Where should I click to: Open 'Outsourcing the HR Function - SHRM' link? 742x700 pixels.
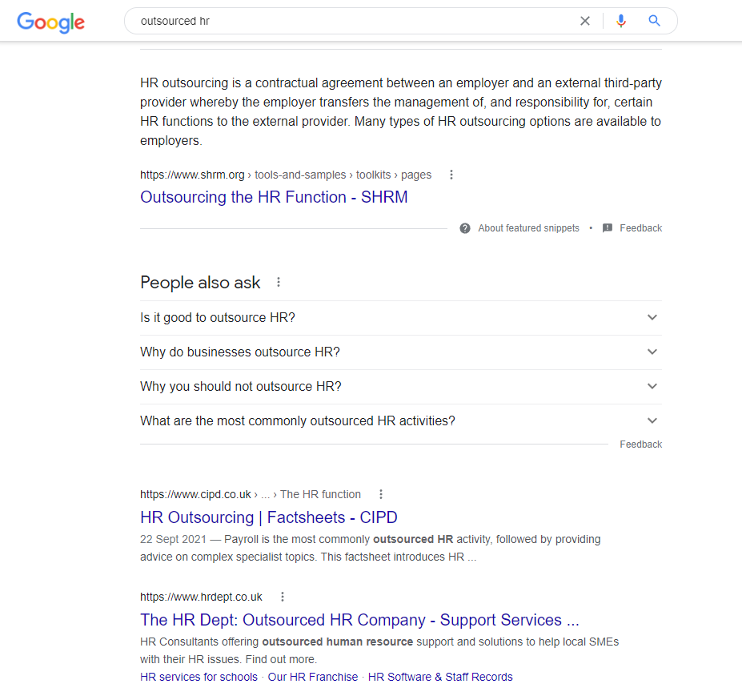pos(274,197)
